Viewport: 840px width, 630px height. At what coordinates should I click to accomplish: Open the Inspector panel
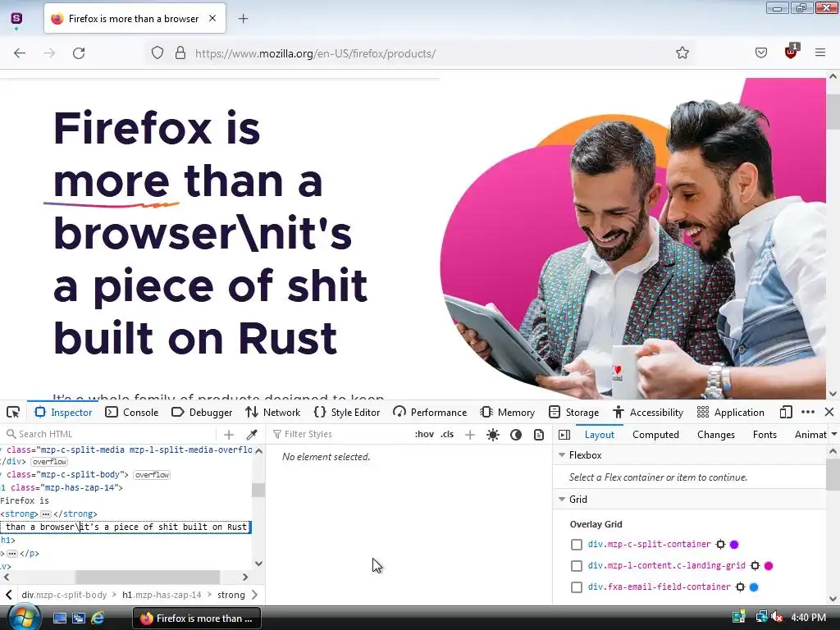click(x=63, y=412)
